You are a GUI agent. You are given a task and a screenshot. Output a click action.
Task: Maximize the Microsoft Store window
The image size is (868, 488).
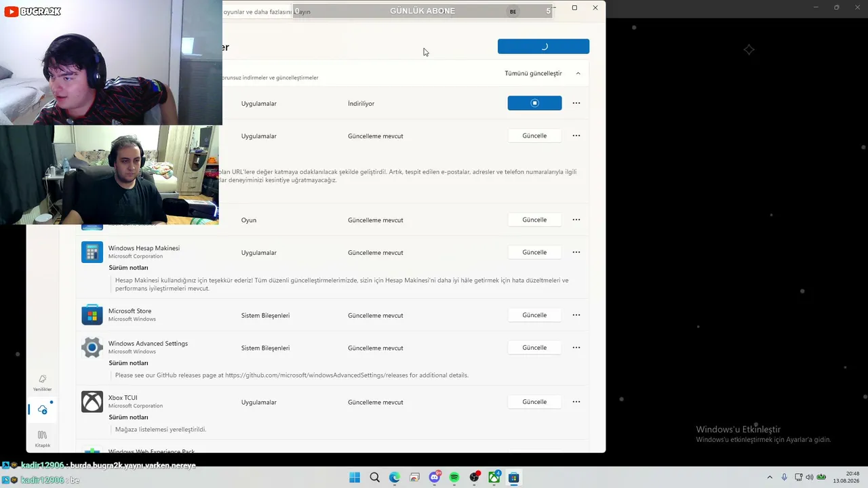(574, 8)
